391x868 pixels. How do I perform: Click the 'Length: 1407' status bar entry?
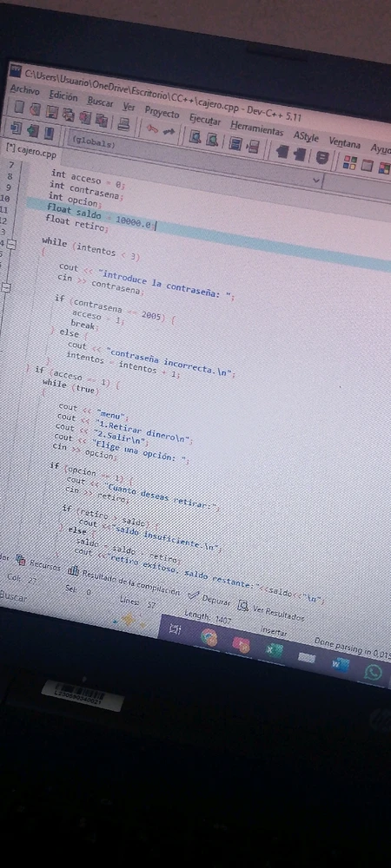pyautogui.click(x=208, y=618)
